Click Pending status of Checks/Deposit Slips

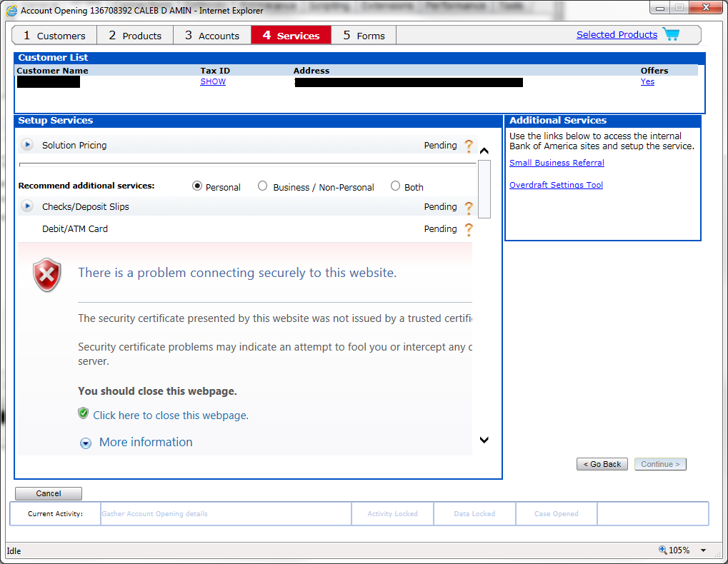click(440, 206)
